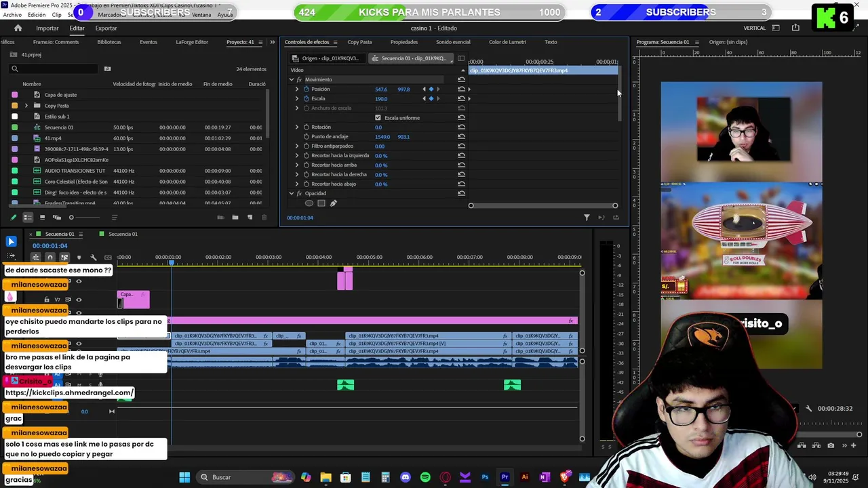Switch project panel to list view
Viewport: 868px width, 488px height.
[28, 218]
